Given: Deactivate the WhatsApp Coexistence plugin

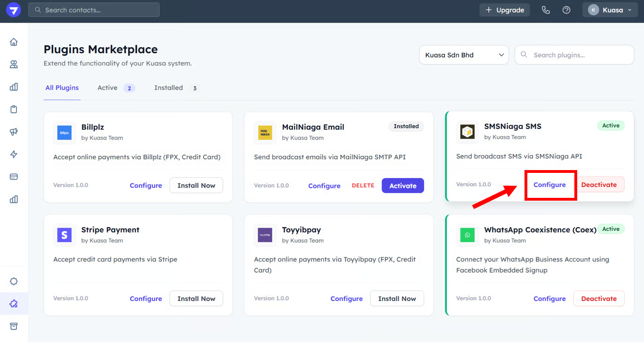Looking at the screenshot, I should tap(598, 299).
